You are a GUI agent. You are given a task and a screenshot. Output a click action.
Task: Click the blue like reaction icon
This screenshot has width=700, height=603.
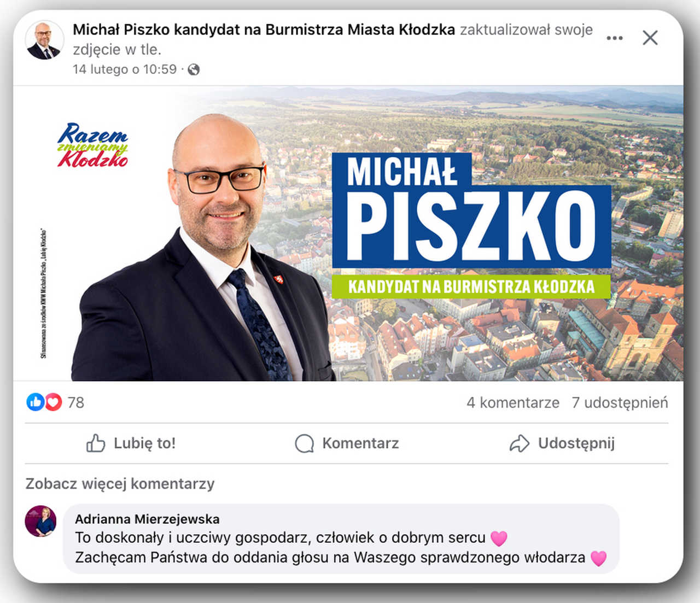coord(35,402)
